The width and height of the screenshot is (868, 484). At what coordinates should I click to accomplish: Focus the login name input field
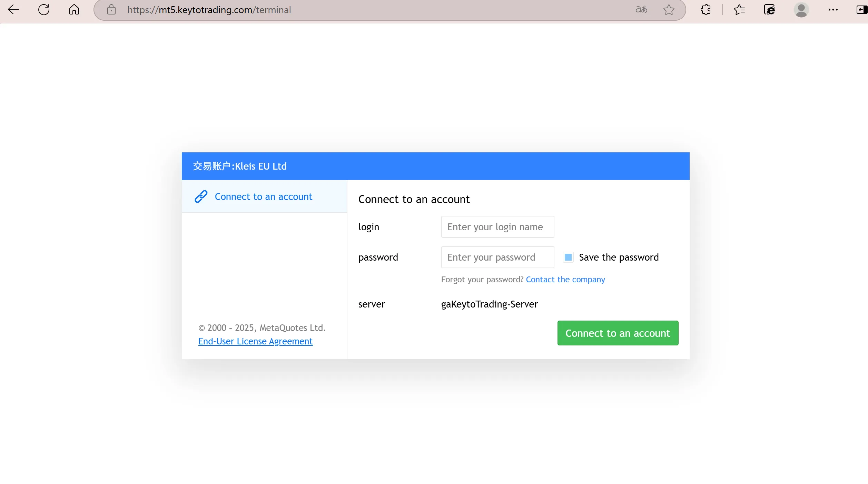click(497, 227)
